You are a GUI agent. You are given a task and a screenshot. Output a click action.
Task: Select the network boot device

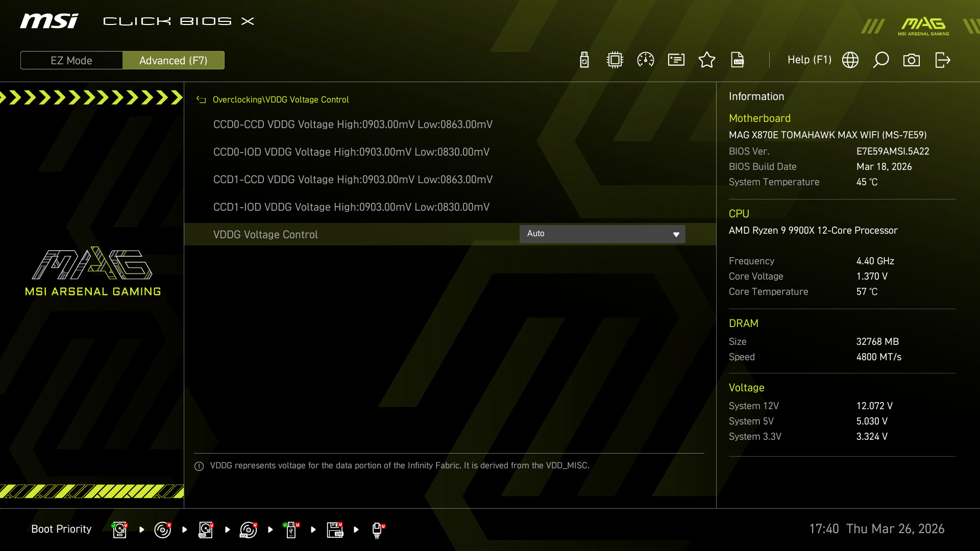(x=378, y=530)
